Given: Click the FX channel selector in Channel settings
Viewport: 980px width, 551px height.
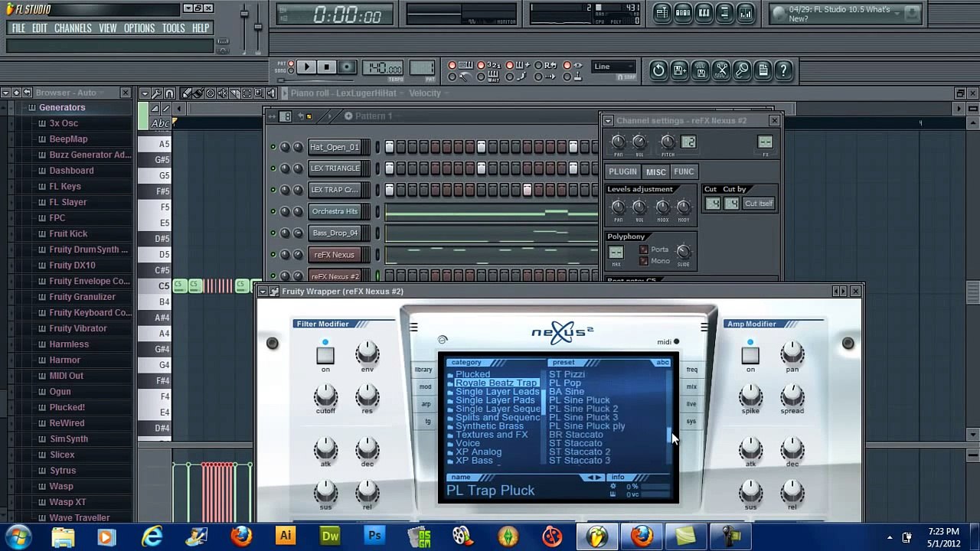Looking at the screenshot, I should [x=765, y=142].
